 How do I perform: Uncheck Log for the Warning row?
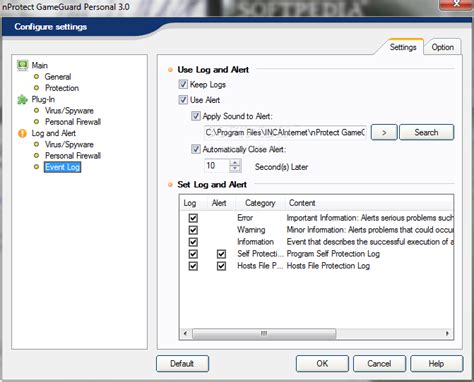[x=193, y=230]
